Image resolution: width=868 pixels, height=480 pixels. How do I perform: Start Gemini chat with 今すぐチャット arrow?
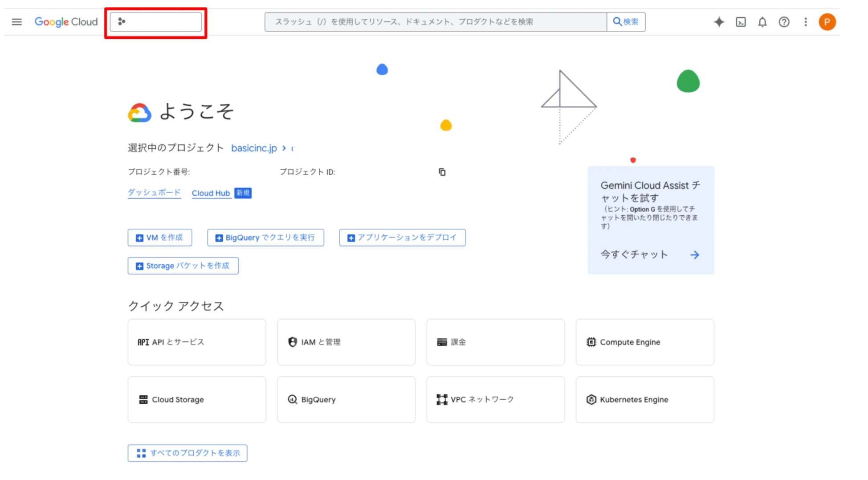pyautogui.click(x=694, y=255)
